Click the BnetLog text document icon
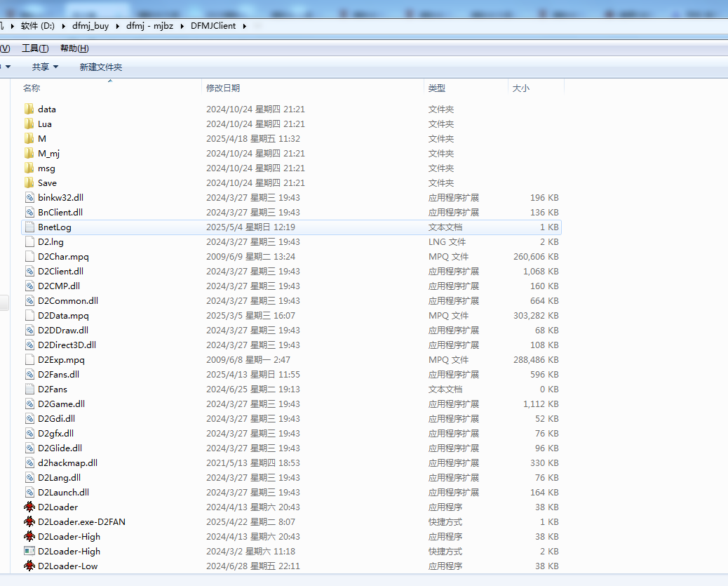Screen dimensions: 728x586 point(29,227)
